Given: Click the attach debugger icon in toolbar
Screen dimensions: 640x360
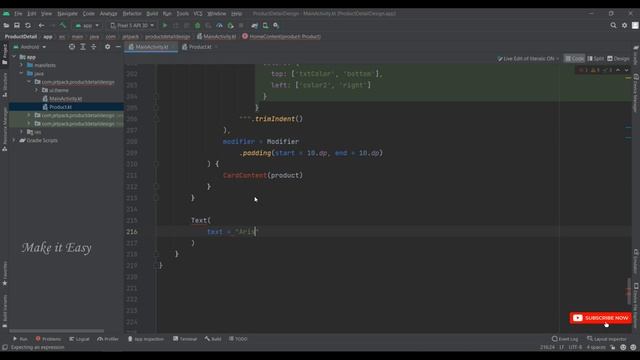Looking at the screenshot, I should pos(231,25).
